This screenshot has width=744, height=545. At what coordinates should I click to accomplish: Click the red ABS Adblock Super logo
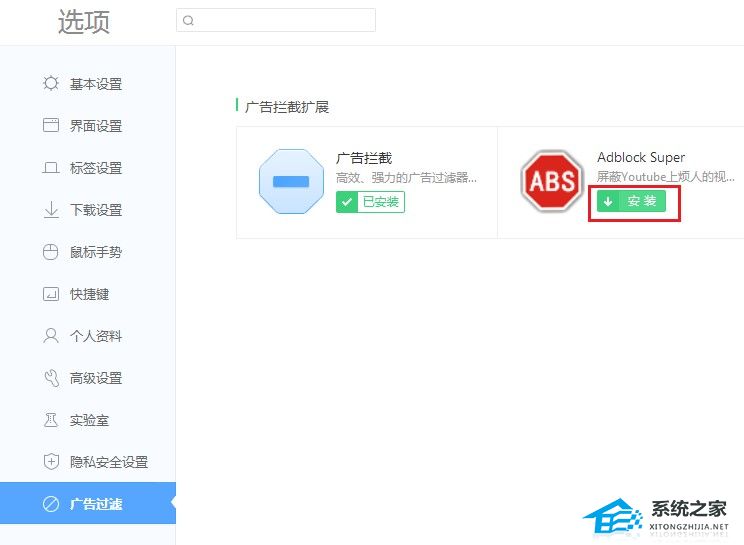tap(552, 181)
